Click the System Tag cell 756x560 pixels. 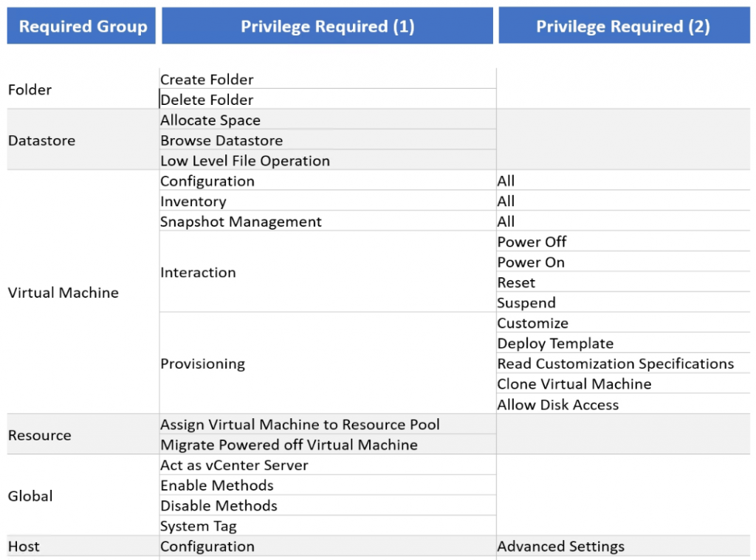click(x=198, y=527)
